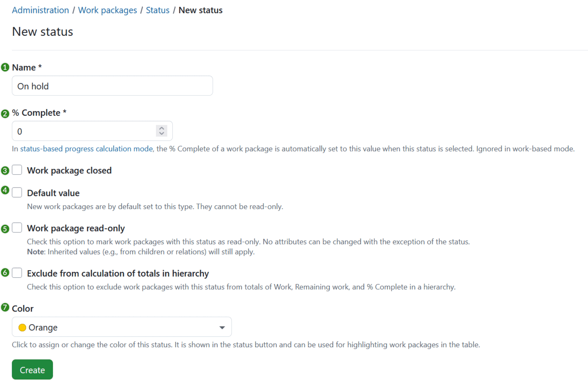The height and width of the screenshot is (391, 588).
Task: Enable Work package read-only
Action: pos(17,228)
